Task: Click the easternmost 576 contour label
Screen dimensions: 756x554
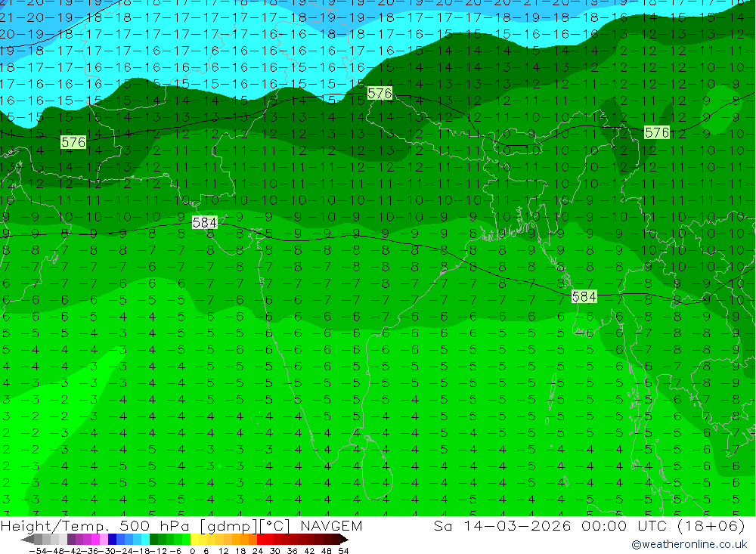Action: [x=657, y=132]
